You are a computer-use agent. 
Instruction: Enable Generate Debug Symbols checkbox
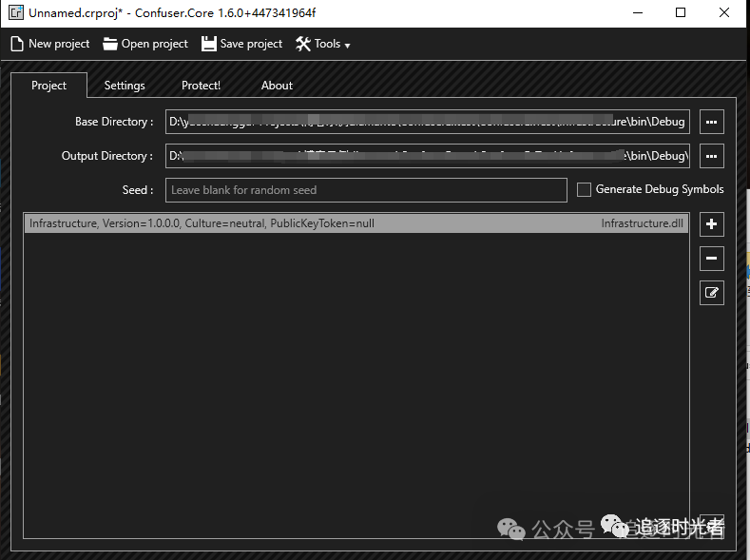coord(585,190)
